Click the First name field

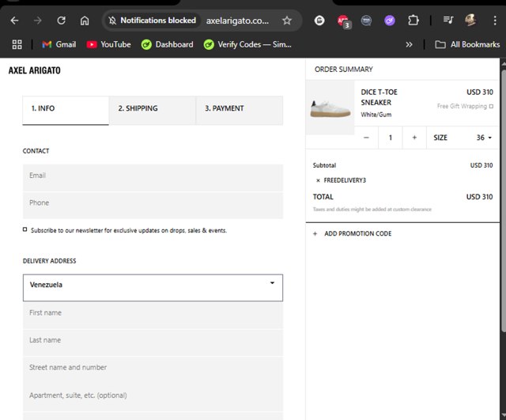coord(153,316)
